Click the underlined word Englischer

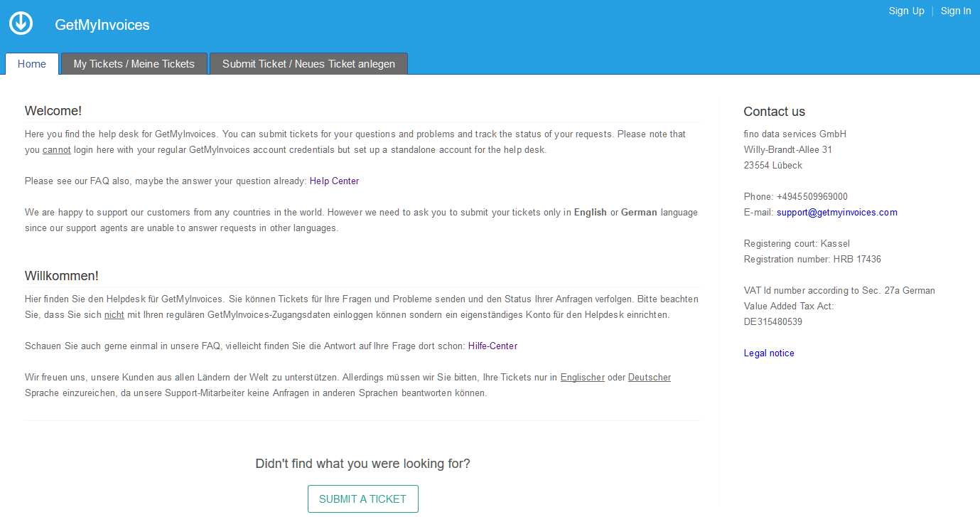click(583, 377)
